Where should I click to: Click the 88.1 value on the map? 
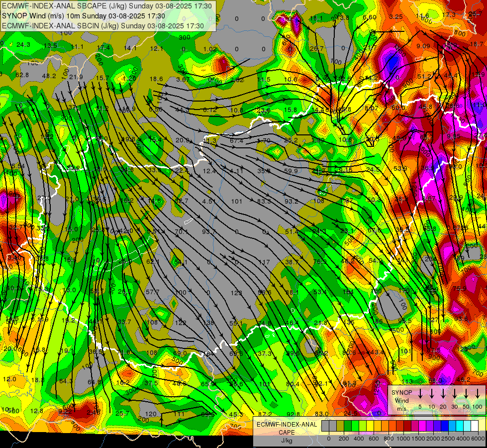click(292, 292)
